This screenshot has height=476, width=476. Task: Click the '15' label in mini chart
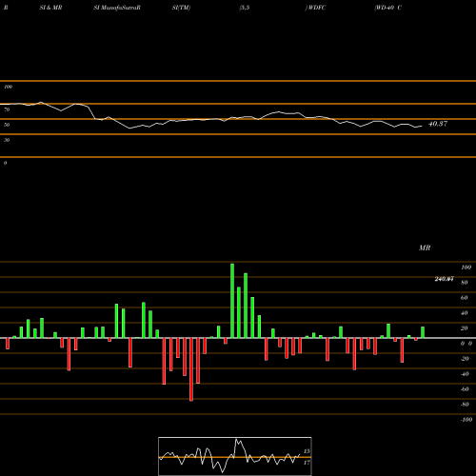pos(307,451)
